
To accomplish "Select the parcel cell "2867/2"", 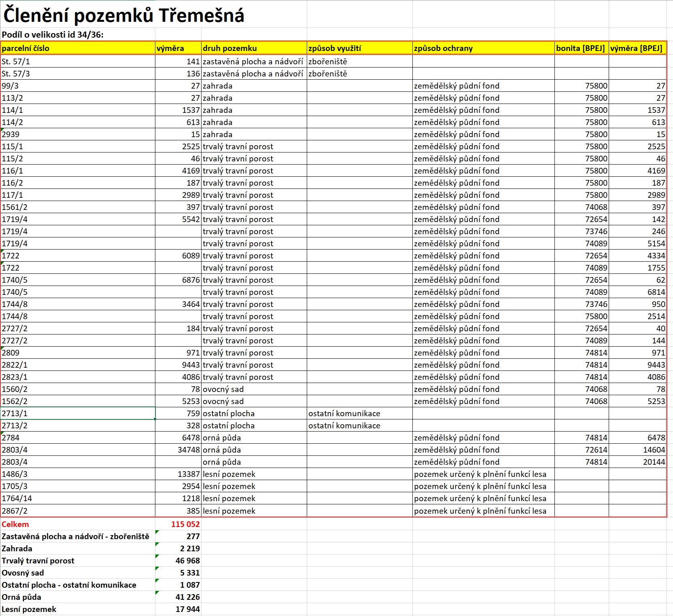I will [x=78, y=510].
